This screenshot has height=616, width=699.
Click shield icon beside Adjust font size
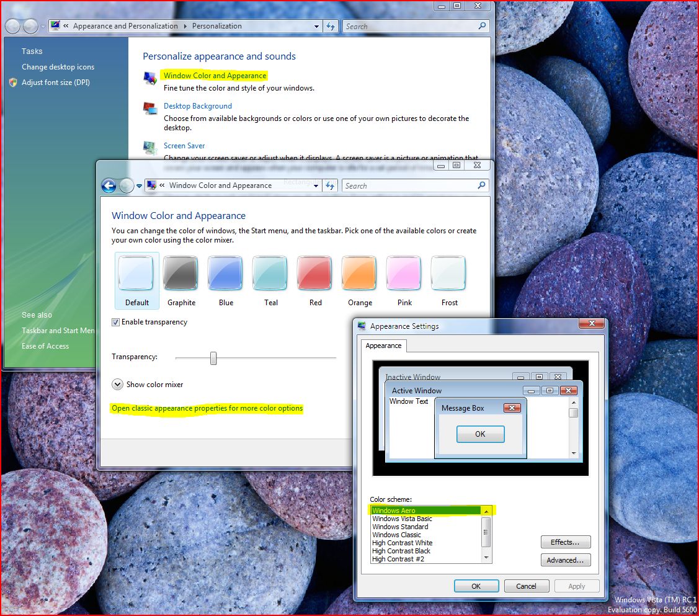coord(13,83)
